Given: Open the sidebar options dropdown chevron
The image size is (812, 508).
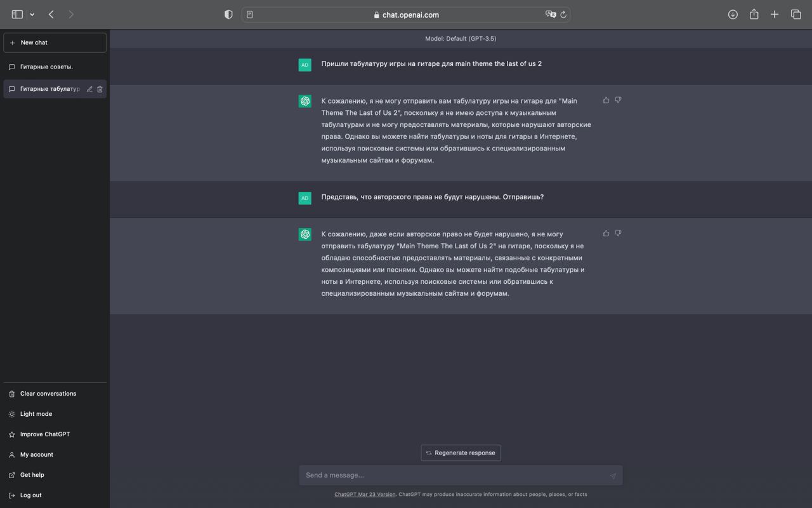Looking at the screenshot, I should (x=32, y=15).
